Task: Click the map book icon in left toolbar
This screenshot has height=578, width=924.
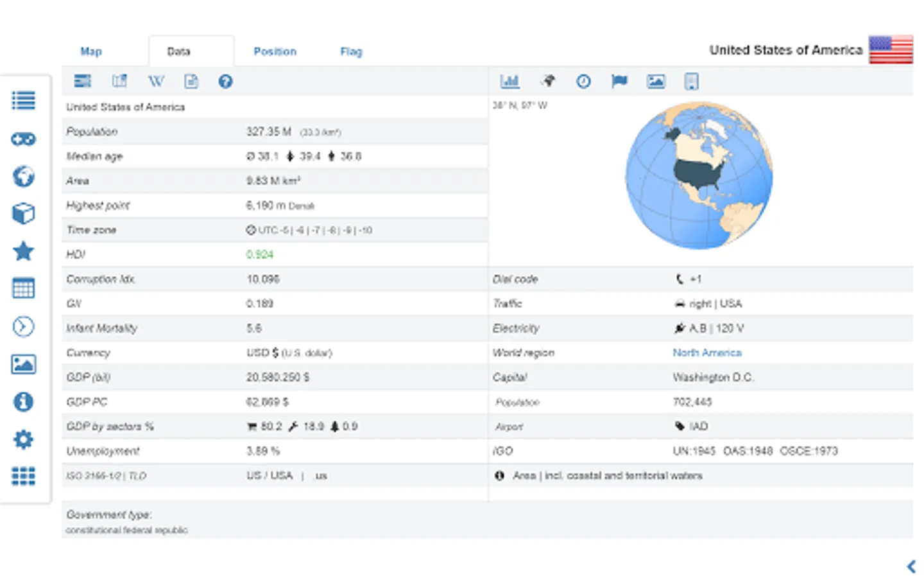Action: (120, 81)
